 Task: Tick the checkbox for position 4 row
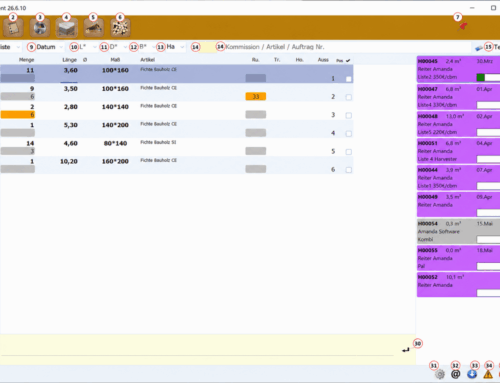348,133
